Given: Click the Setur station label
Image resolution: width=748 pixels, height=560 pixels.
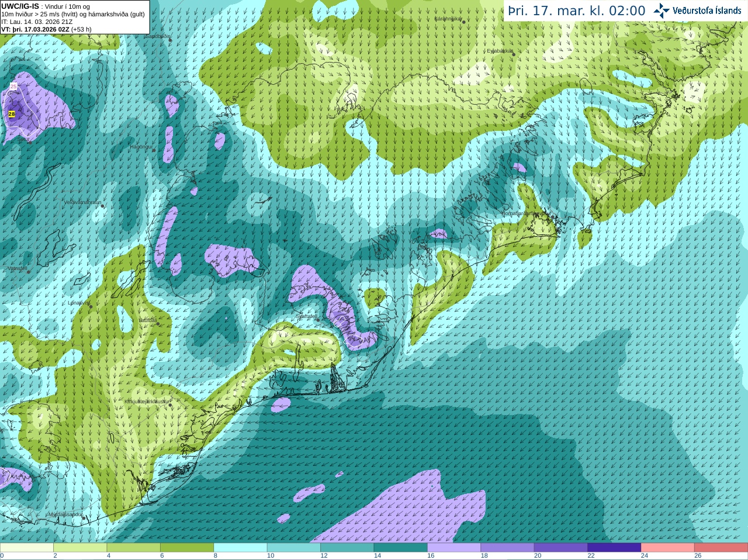Looking at the screenshot, I should (23, 140).
